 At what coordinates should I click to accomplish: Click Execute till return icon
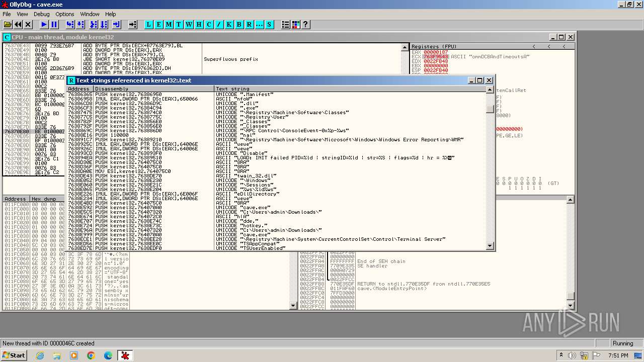pyautogui.click(x=117, y=24)
